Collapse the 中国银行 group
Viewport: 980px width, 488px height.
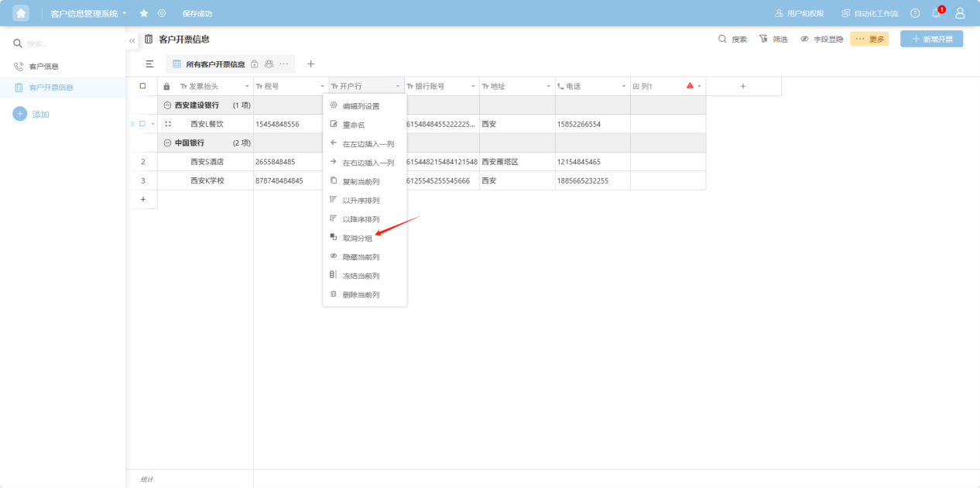pyautogui.click(x=167, y=143)
